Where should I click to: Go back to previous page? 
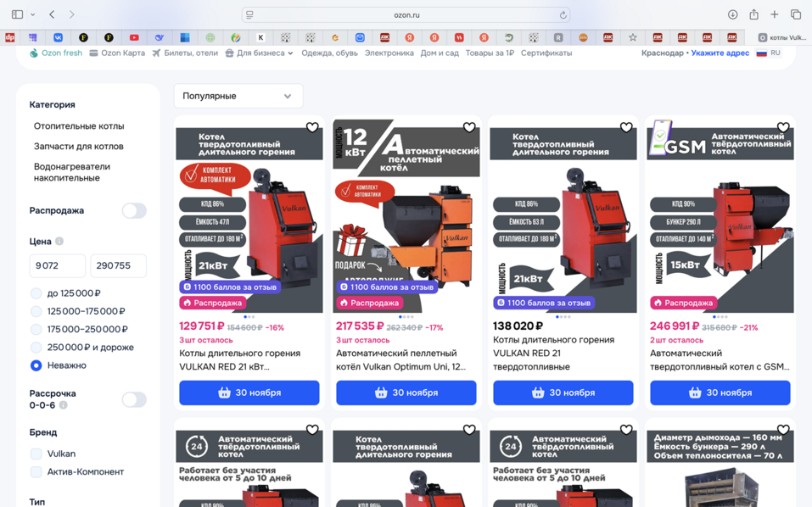pyautogui.click(x=52, y=14)
